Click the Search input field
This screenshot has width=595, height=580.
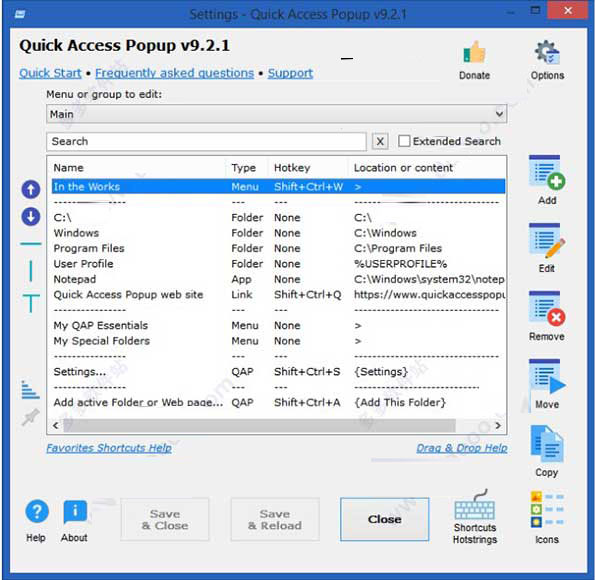click(206, 141)
